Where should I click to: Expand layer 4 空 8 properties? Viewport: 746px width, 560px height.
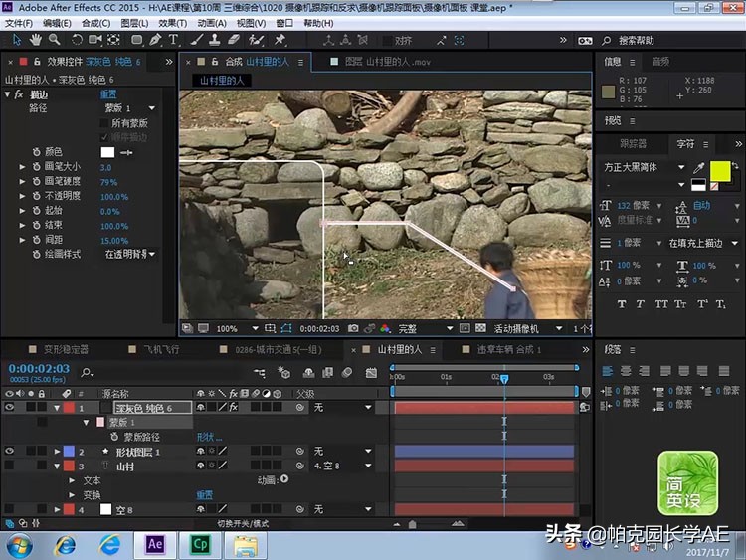[x=57, y=509]
